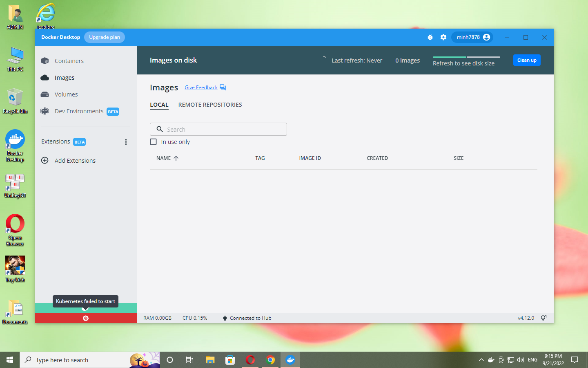Screen dimensions: 588x368
Task: Sort images by NAME column
Action: point(164,158)
